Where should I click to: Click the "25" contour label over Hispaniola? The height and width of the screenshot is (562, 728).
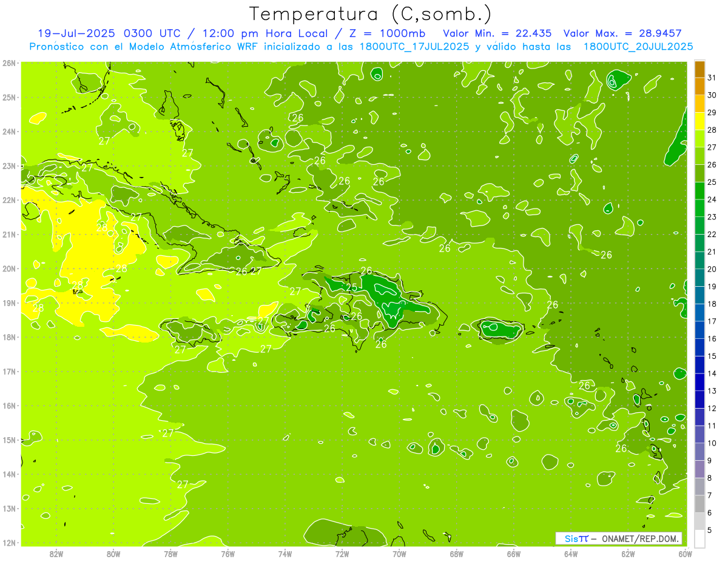pos(352,287)
